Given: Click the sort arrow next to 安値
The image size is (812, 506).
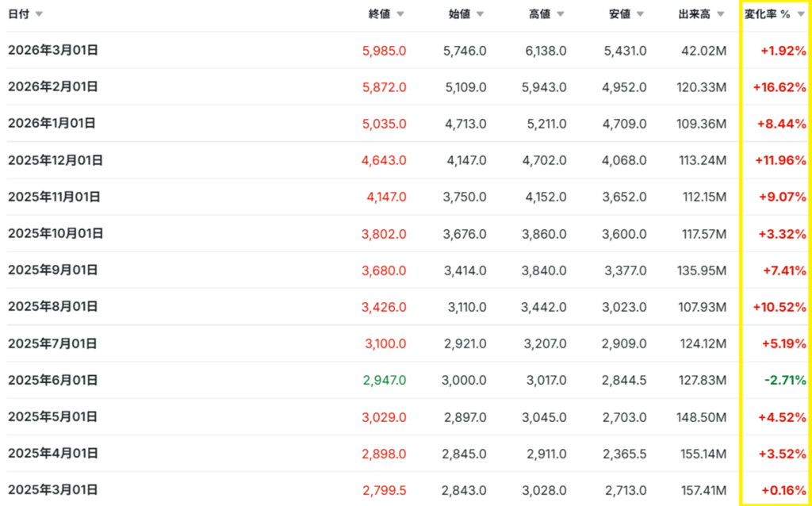Looking at the screenshot, I should coord(641,14).
